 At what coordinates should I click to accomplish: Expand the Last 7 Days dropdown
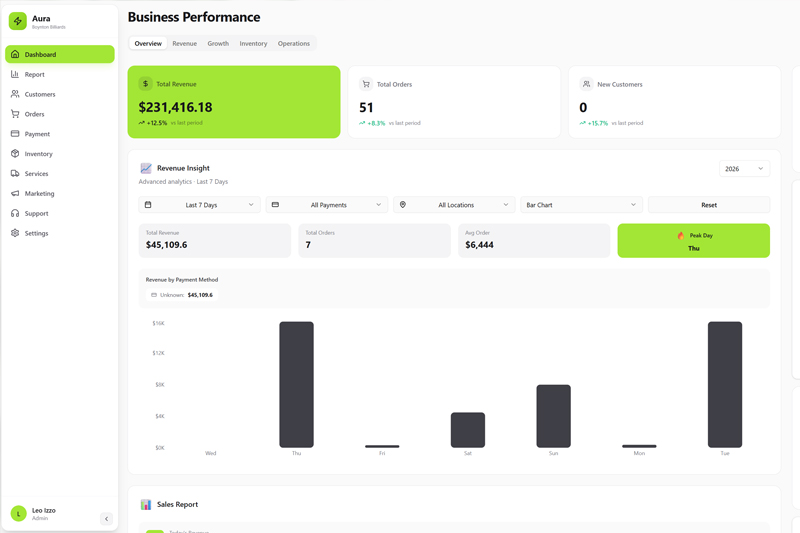[x=199, y=205]
